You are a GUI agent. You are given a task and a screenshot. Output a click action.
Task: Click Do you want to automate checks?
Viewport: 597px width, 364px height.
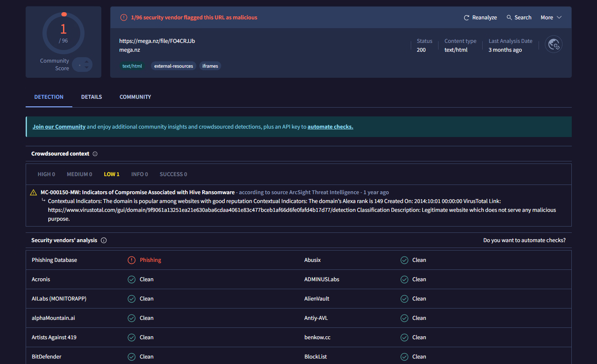(524, 240)
